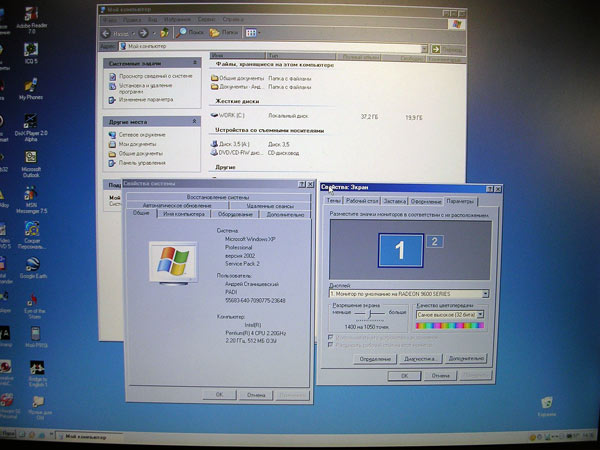This screenshot has width=600, height=450.
Task: Click the Дополнительно button in Свойства: Экран
Action: (x=466, y=359)
